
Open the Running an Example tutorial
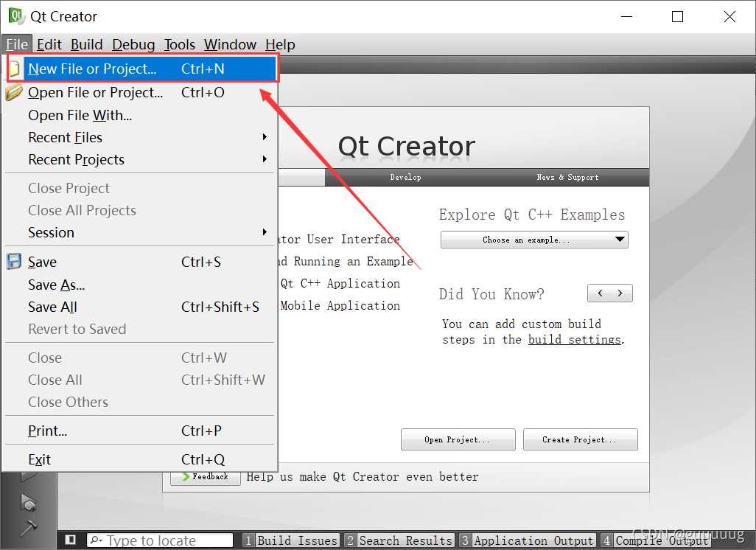pos(346,261)
